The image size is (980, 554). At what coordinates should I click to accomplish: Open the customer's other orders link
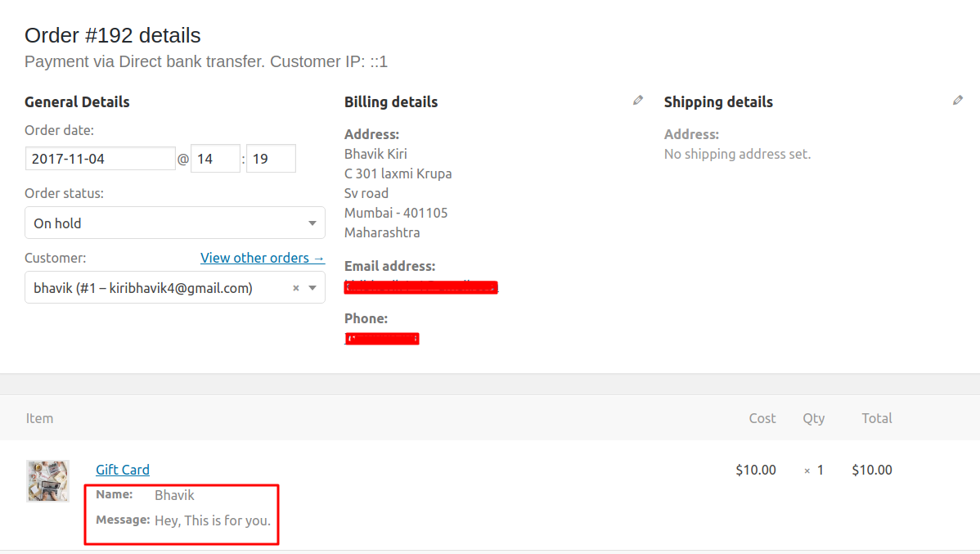[x=263, y=257]
